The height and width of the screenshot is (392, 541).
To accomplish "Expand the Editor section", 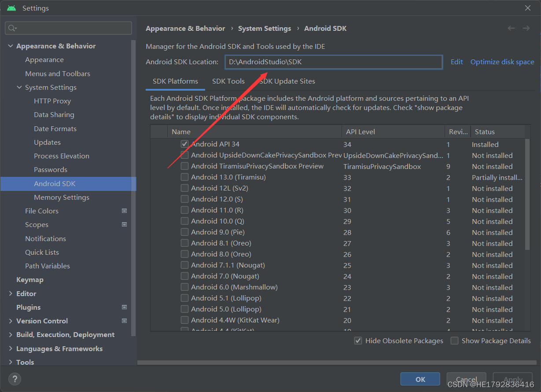I will click(x=10, y=293).
